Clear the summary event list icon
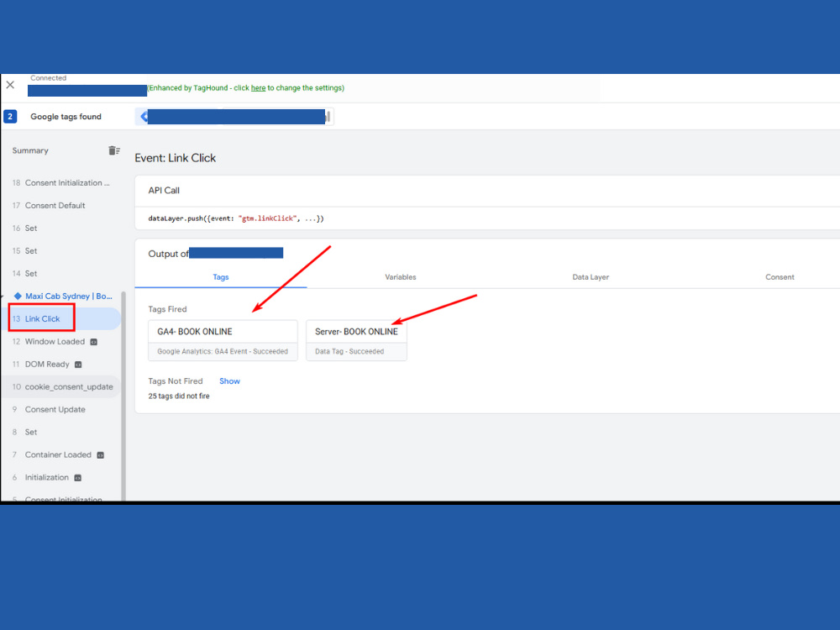 [x=114, y=150]
